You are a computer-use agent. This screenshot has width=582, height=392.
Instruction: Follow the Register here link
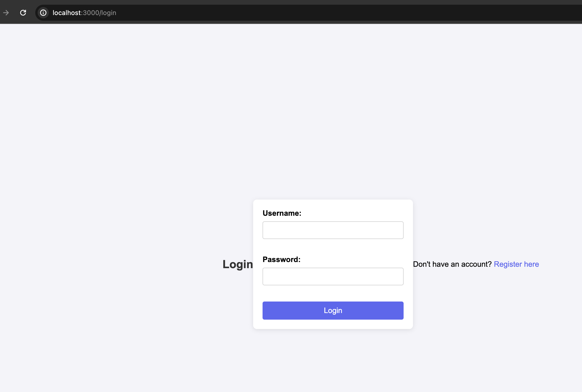coord(516,264)
